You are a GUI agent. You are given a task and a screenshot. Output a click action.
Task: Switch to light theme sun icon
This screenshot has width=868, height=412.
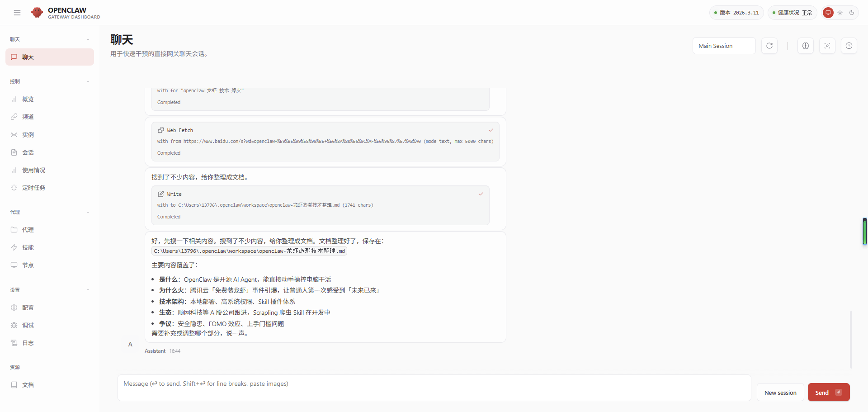click(x=840, y=13)
